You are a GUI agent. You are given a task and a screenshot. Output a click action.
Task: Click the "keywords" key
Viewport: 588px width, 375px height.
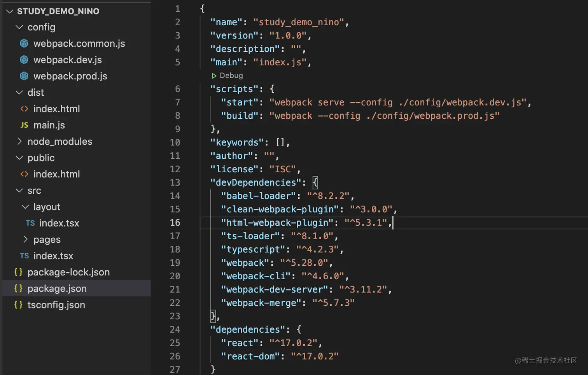click(237, 142)
